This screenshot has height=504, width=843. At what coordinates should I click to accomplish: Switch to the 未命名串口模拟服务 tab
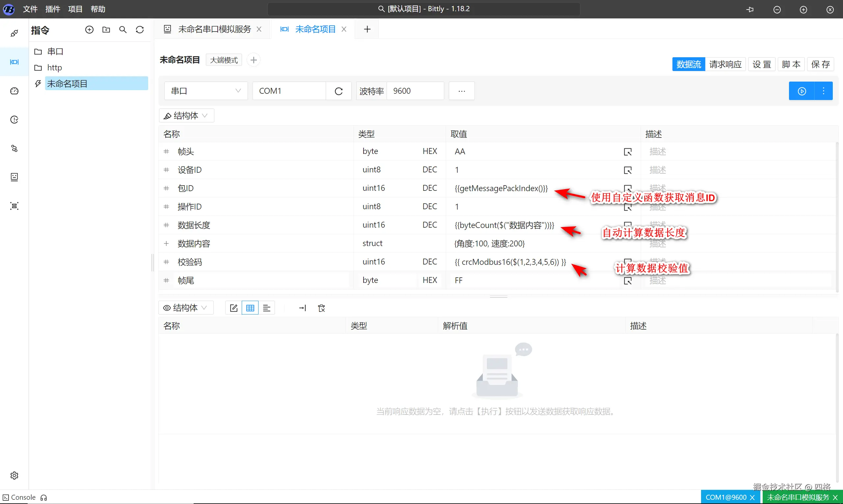(x=214, y=29)
